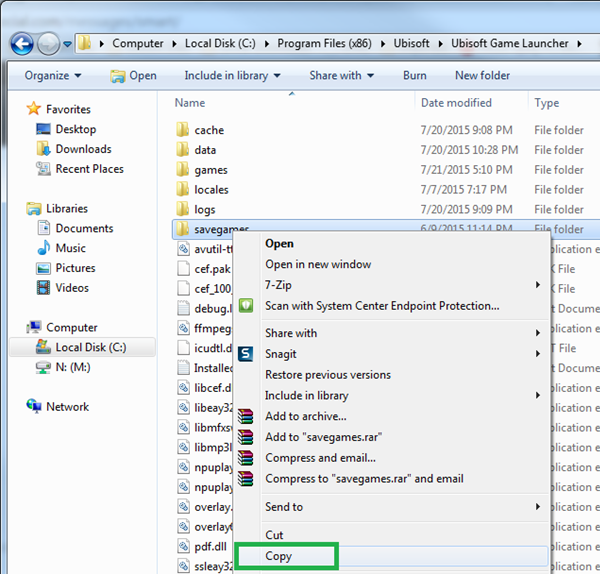Click the npuplay file row's icon above overlay

[x=183, y=487]
